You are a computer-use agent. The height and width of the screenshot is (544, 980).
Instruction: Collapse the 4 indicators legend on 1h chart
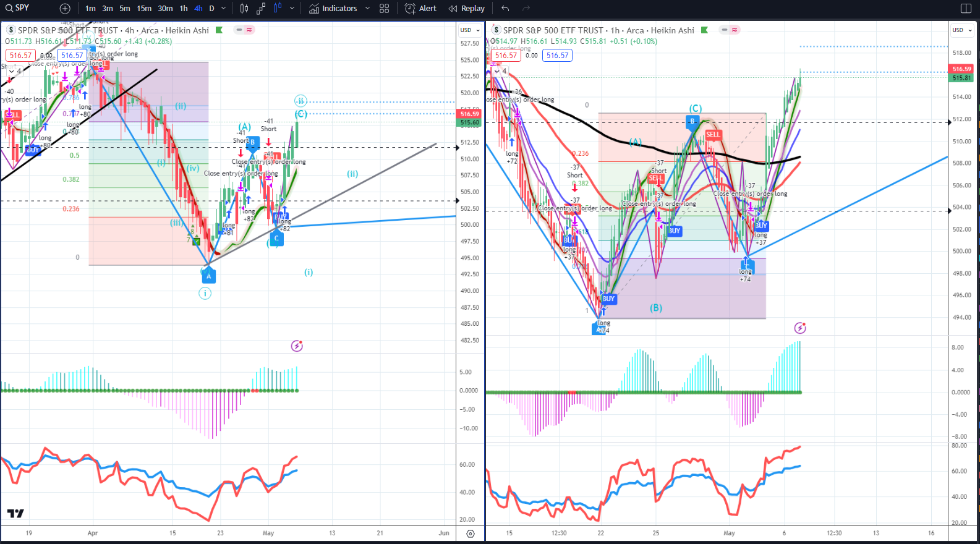tap(500, 71)
